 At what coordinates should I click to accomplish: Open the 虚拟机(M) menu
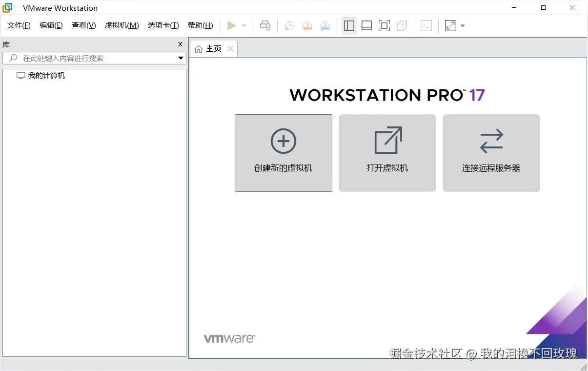122,25
